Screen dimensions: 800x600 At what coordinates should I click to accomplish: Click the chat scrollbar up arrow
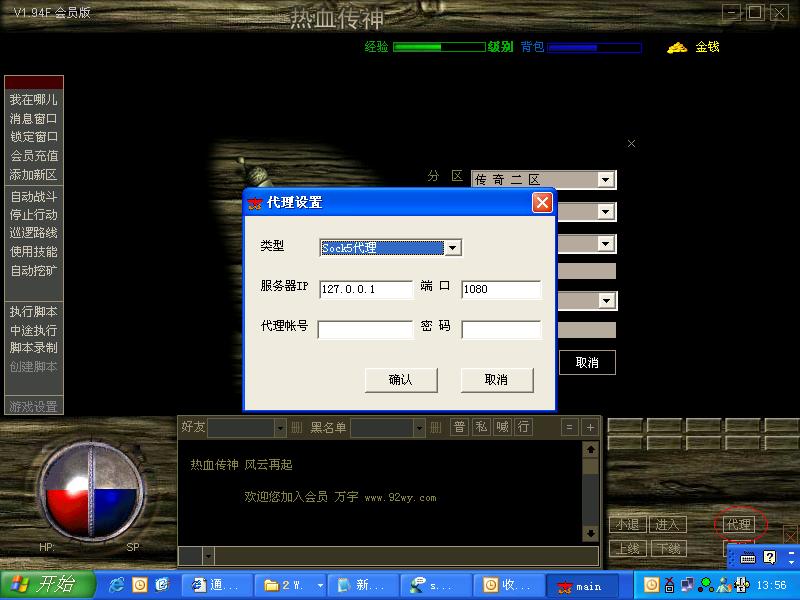click(x=590, y=450)
